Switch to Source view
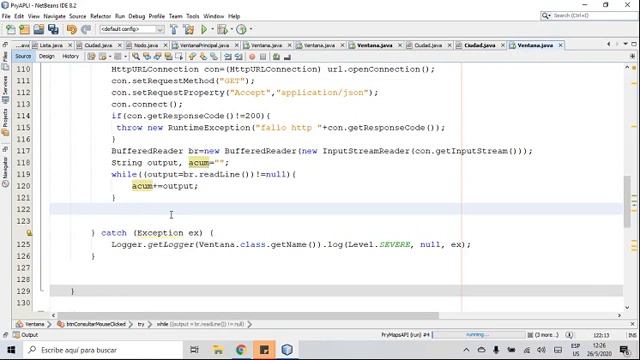The height and width of the screenshot is (360, 640). pyautogui.click(x=23, y=56)
